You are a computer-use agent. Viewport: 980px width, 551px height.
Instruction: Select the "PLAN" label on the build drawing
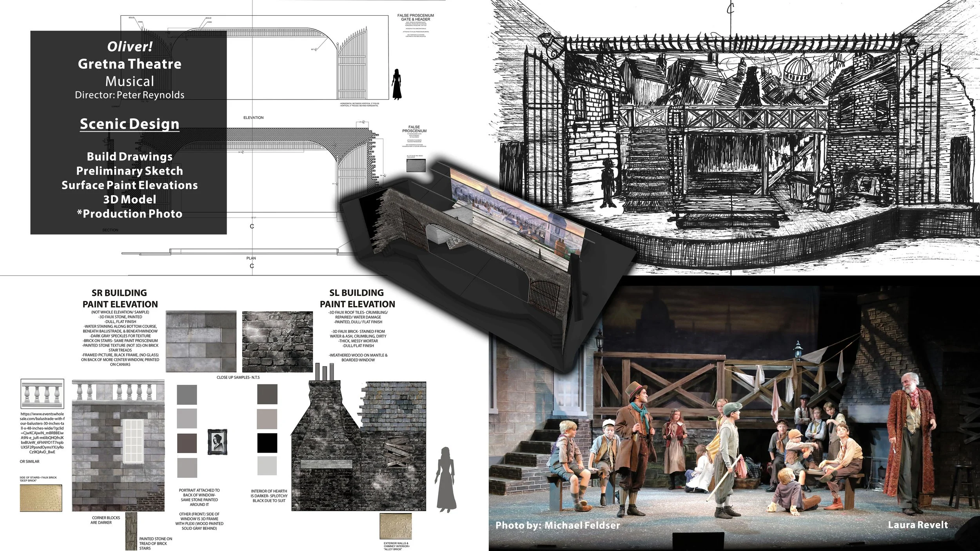pos(251,258)
